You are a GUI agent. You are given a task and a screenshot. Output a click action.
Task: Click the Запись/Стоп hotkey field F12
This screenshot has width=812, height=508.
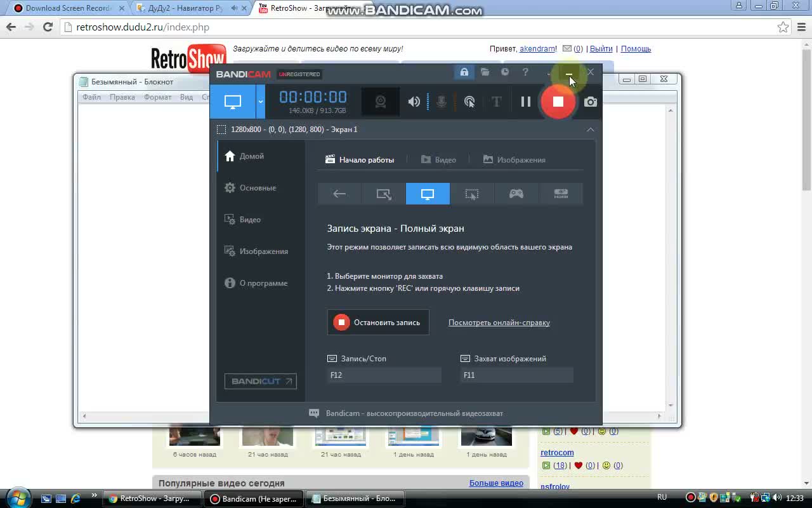tap(384, 375)
